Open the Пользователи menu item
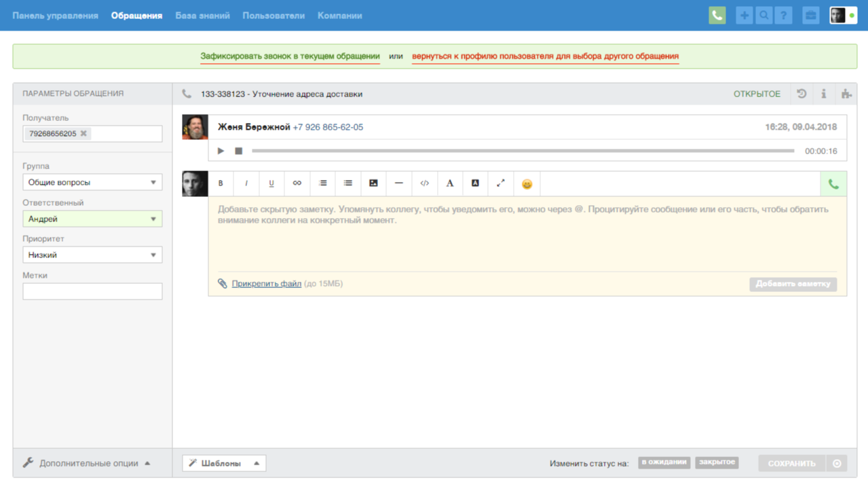The height and width of the screenshot is (489, 868). (273, 14)
